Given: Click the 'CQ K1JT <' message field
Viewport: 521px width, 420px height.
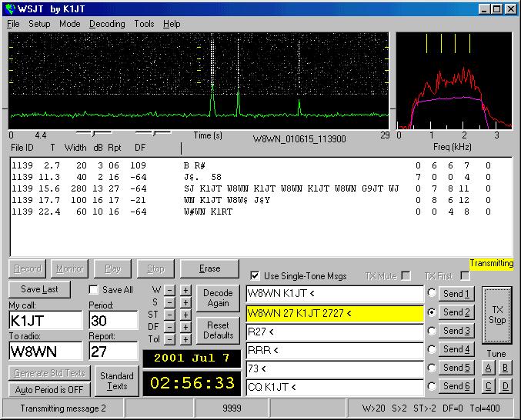Looking at the screenshot, I should tap(335, 387).
